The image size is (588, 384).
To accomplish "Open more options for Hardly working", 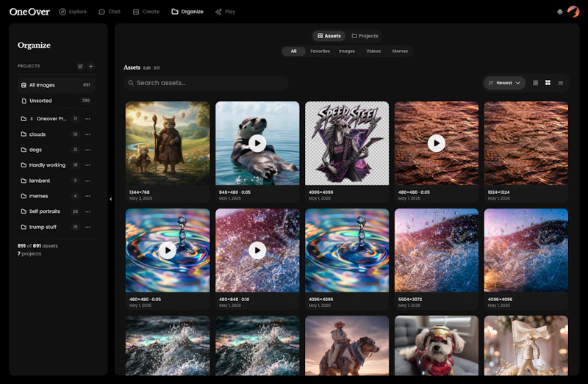I will tap(87, 165).
